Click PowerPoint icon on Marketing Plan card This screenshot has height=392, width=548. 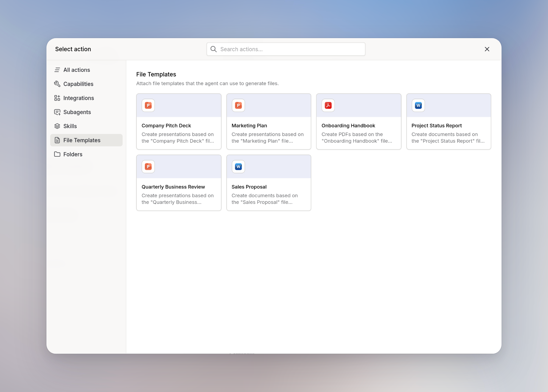click(x=238, y=105)
